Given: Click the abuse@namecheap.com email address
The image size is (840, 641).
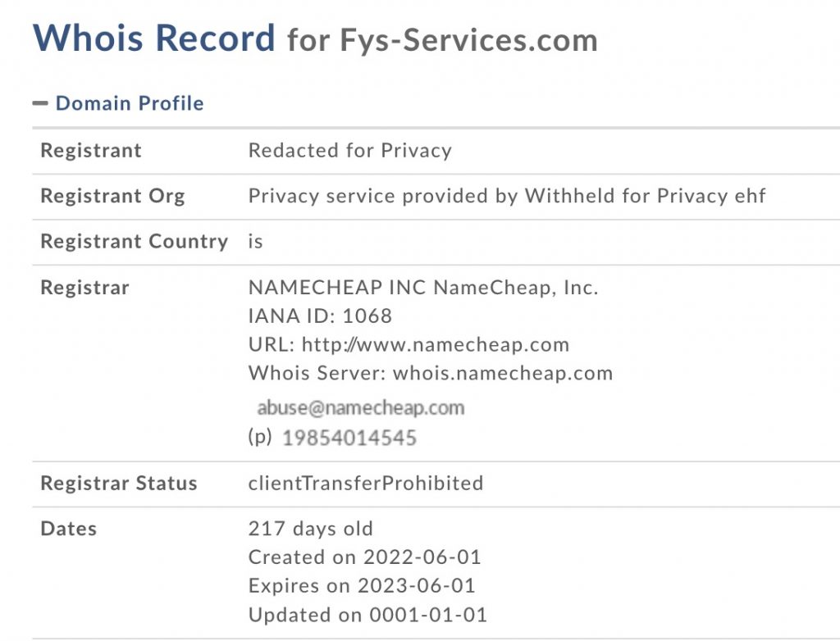Looking at the screenshot, I should (x=360, y=407).
